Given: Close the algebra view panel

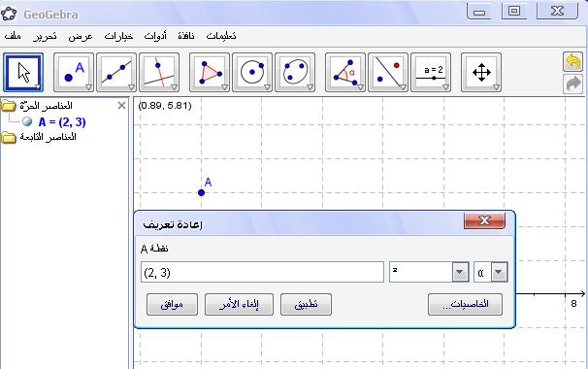Looking at the screenshot, I should click(x=121, y=106).
